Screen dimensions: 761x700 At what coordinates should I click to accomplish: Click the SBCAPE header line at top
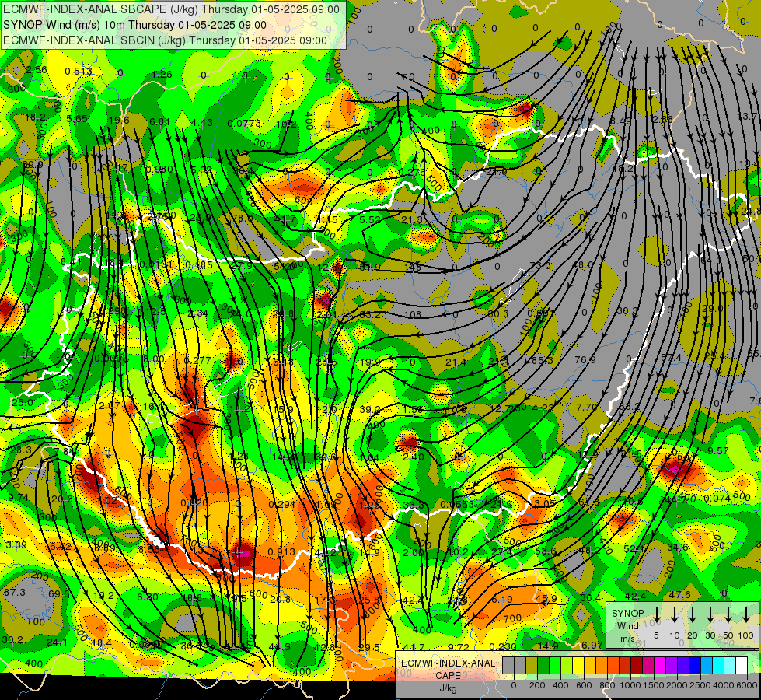coord(171,9)
